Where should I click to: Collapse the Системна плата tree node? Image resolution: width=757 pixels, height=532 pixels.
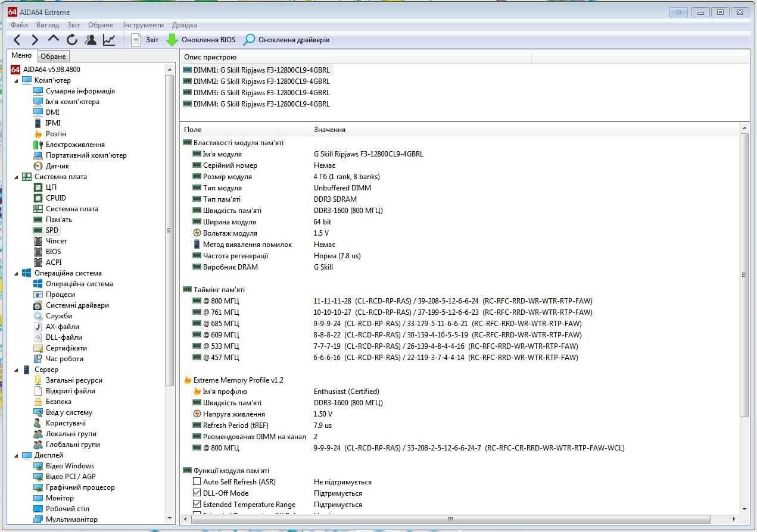click(16, 177)
